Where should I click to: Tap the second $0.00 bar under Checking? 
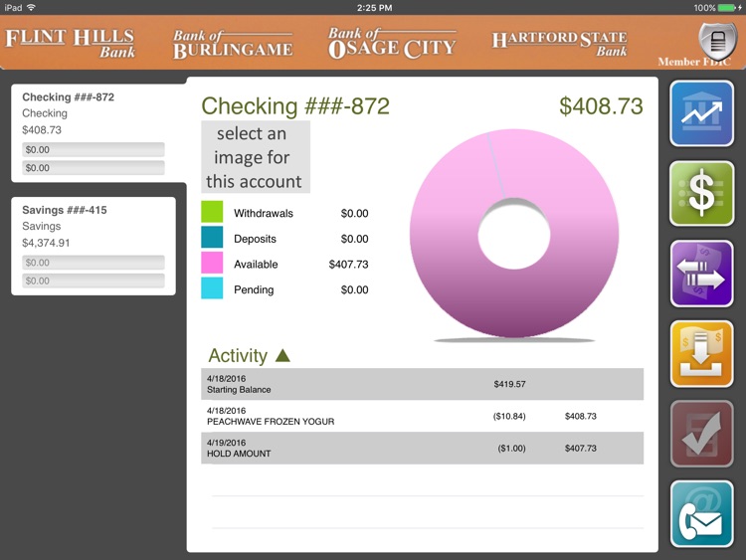tap(93, 167)
